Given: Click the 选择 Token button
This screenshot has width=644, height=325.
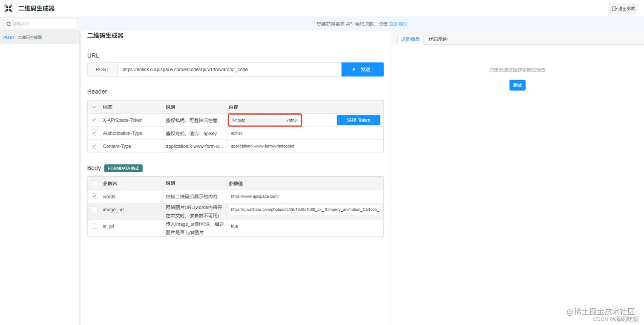Looking at the screenshot, I should pyautogui.click(x=358, y=120).
